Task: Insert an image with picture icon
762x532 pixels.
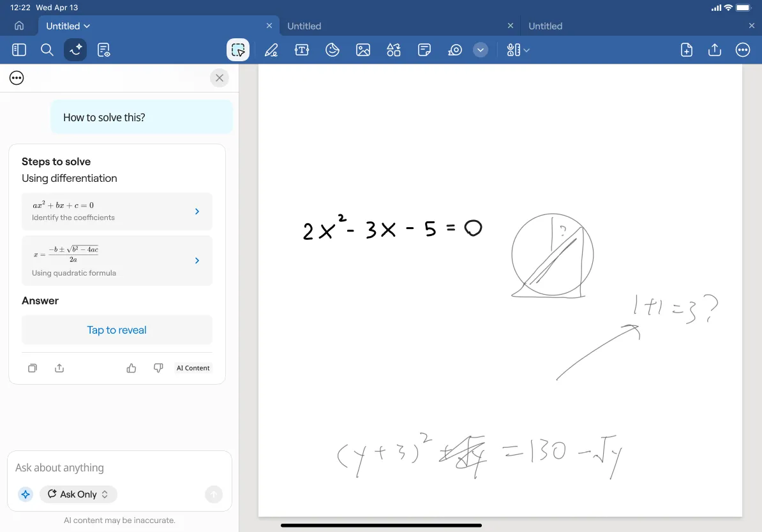Action: point(363,50)
